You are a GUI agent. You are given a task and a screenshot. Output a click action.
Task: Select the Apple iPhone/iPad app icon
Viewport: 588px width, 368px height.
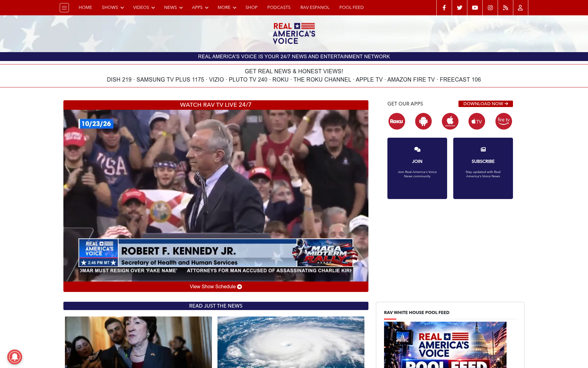450,121
